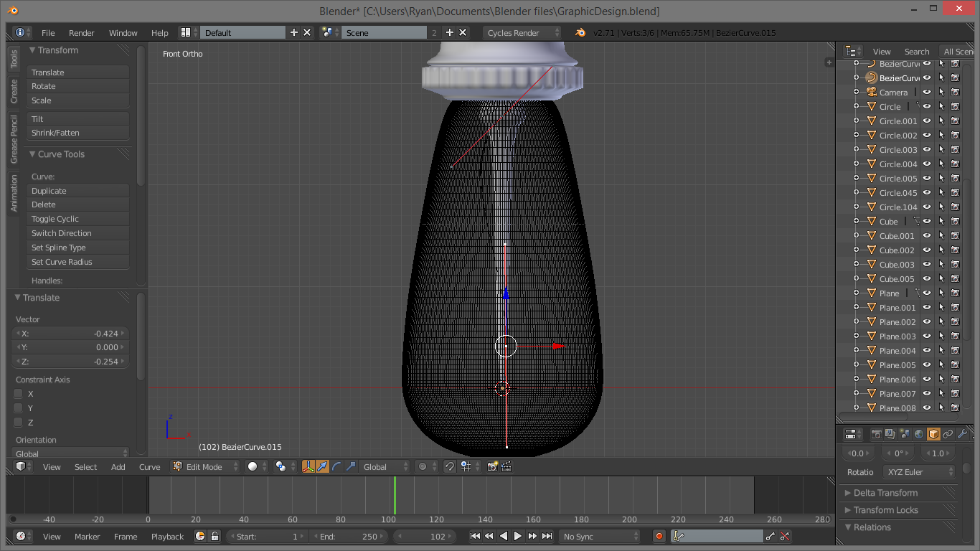The image size is (980, 551).
Task: Open the Render menu
Action: (x=82, y=33)
